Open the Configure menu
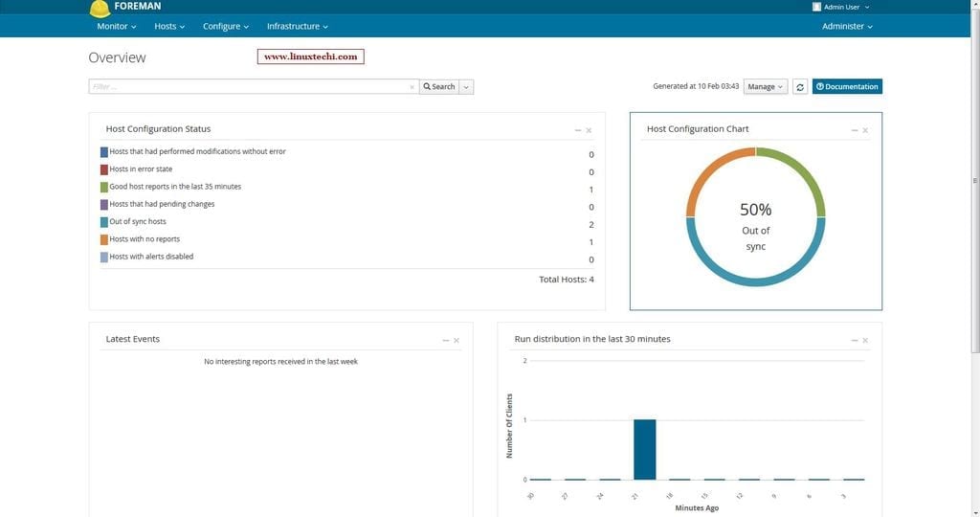980x517 pixels. [226, 26]
